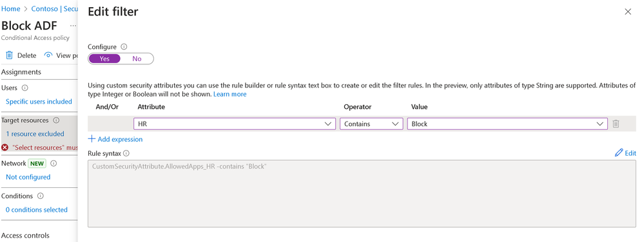
Task: Click the pencil Edit icon for rule syntax
Action: [x=618, y=153]
